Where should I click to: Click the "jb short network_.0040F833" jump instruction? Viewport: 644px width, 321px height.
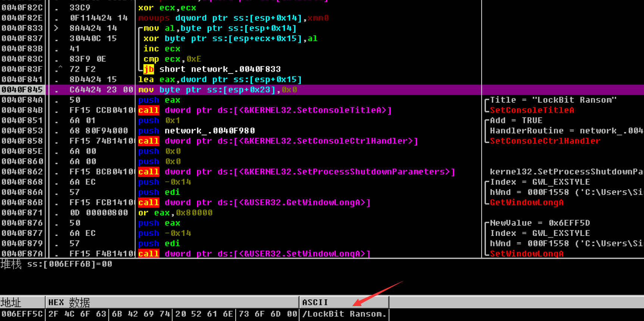pyautogui.click(x=212, y=69)
